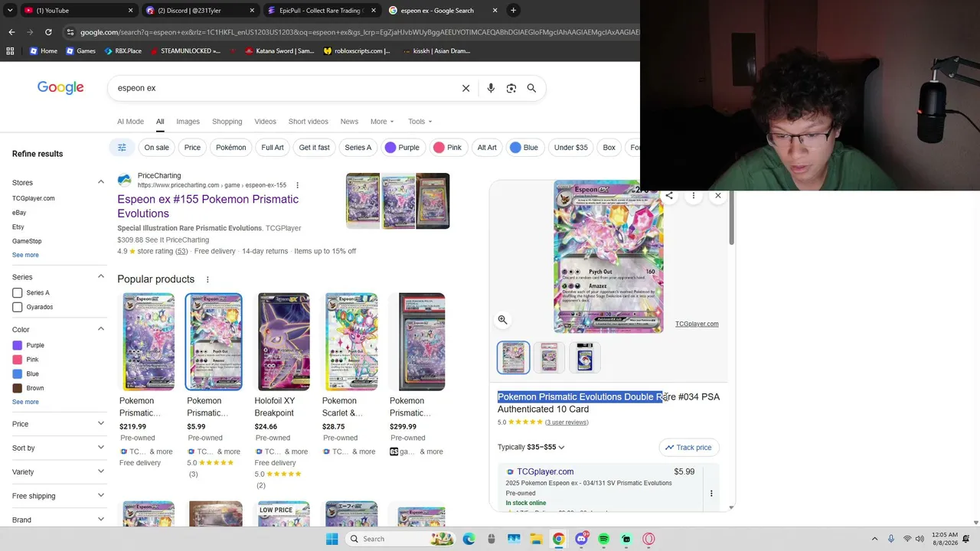The image size is (980, 551).
Task: Reload the page with the refresh icon
Action: point(48,32)
